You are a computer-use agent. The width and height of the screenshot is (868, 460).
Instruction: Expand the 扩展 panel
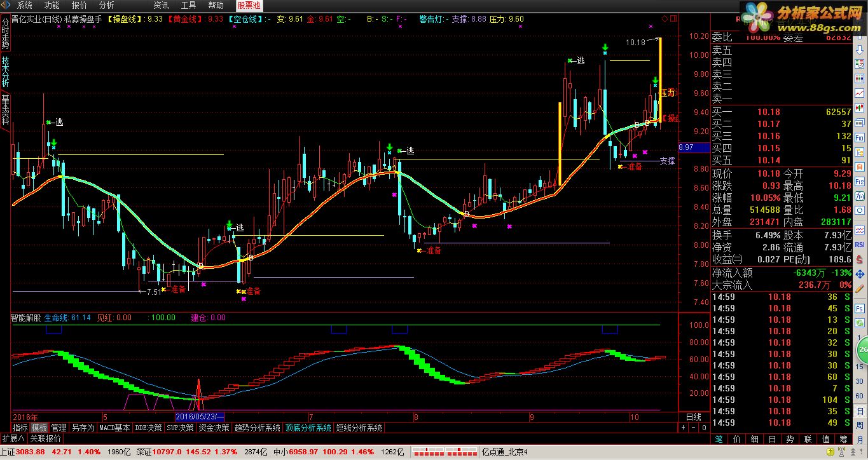(x=13, y=438)
